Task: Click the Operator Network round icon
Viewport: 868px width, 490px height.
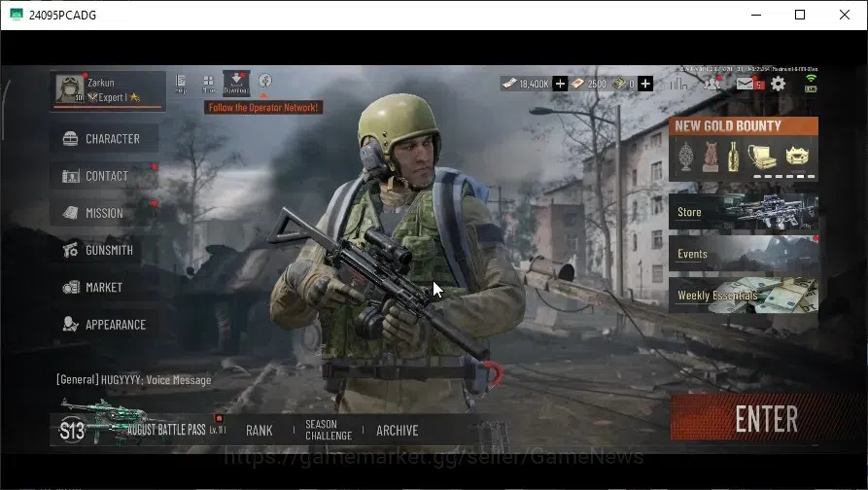Action: coord(265,81)
